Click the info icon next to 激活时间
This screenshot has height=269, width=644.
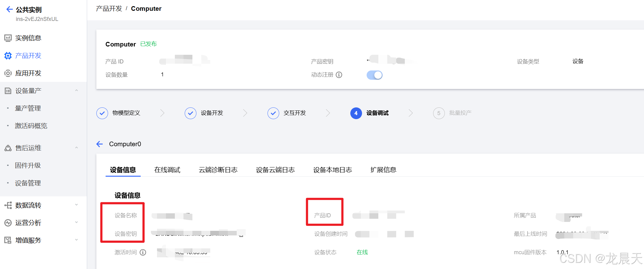click(x=143, y=252)
